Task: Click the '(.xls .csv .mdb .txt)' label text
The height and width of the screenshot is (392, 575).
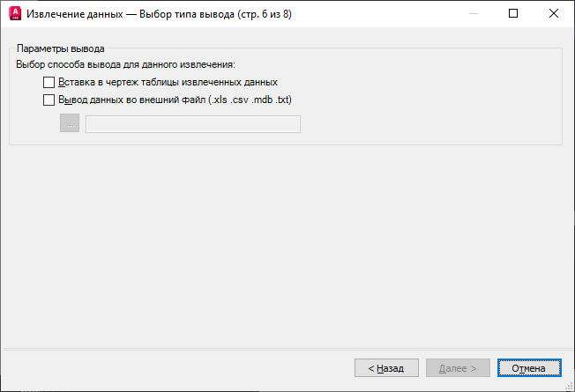Action: click(x=250, y=100)
